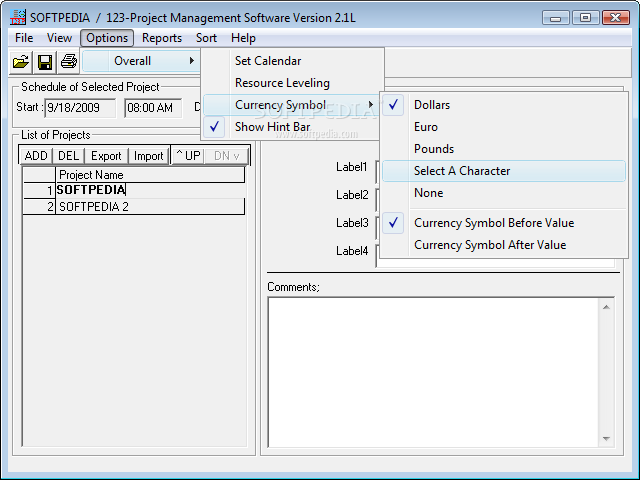Click the Comments scrollbar up arrow
Viewport: 640px width, 480px height.
(606, 307)
